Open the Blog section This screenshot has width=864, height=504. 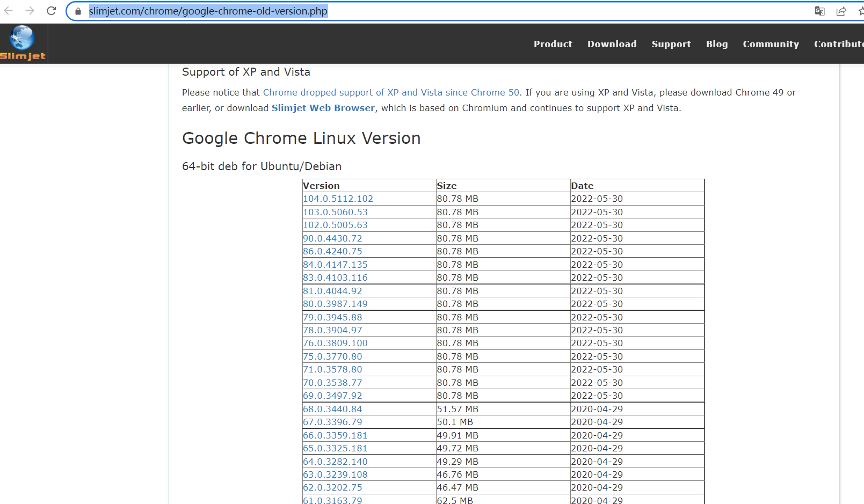click(x=717, y=44)
